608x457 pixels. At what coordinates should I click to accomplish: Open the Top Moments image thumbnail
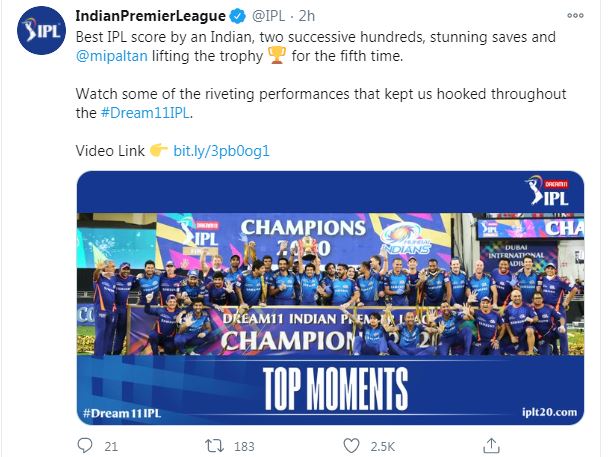tap(330, 298)
